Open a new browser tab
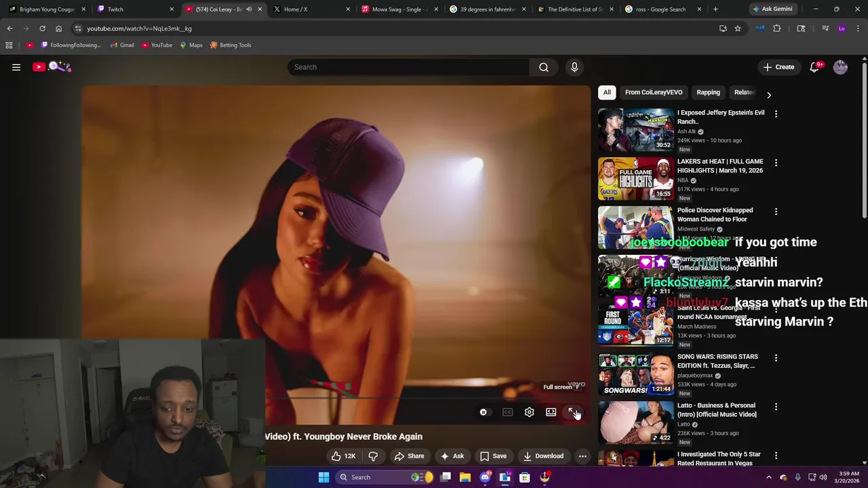The width and height of the screenshot is (868, 488). [x=715, y=9]
